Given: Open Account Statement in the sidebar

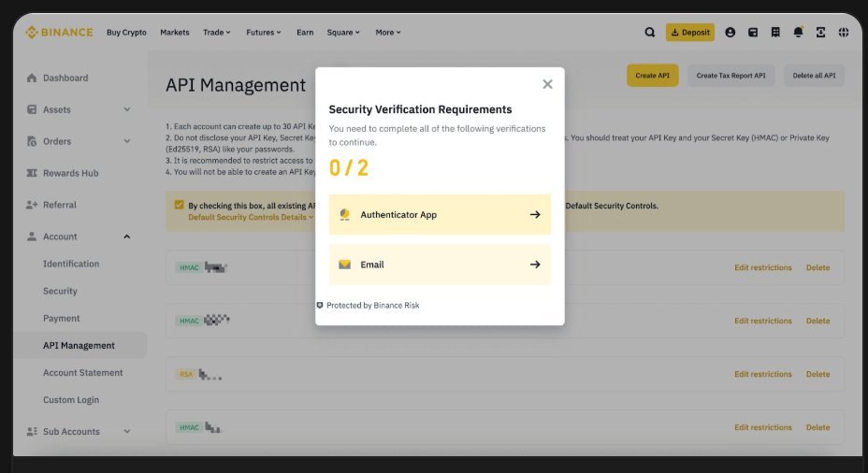Looking at the screenshot, I should click(x=83, y=372).
